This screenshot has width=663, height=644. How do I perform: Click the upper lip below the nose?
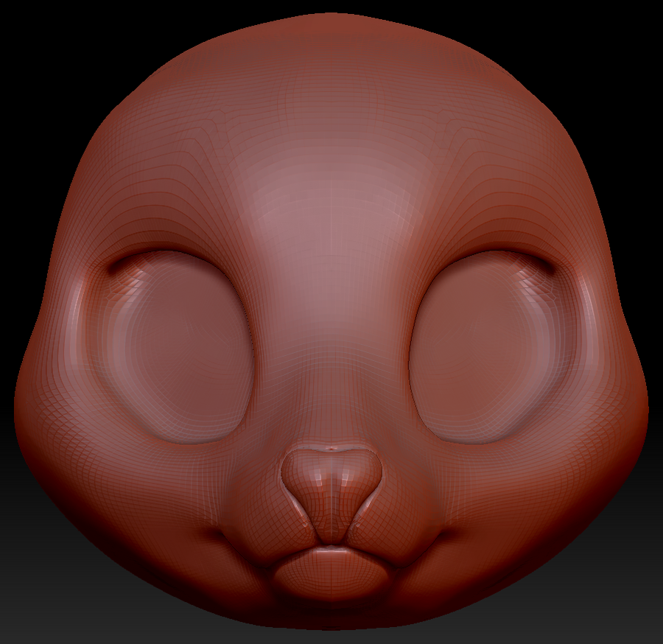point(331,549)
